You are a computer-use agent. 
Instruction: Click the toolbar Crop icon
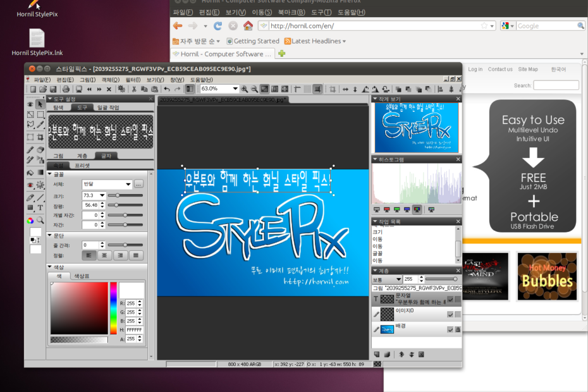[332, 89]
